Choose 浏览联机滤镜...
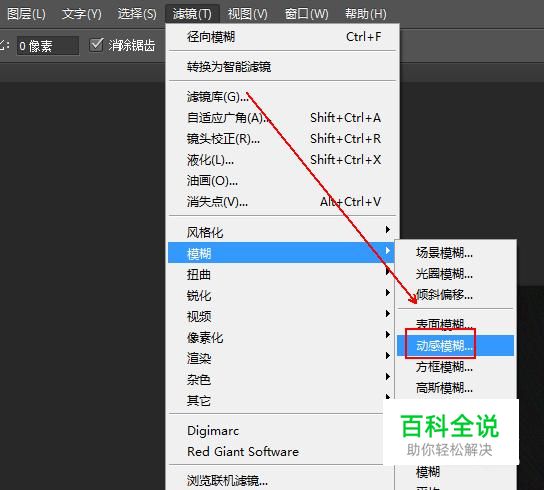 tap(281, 480)
